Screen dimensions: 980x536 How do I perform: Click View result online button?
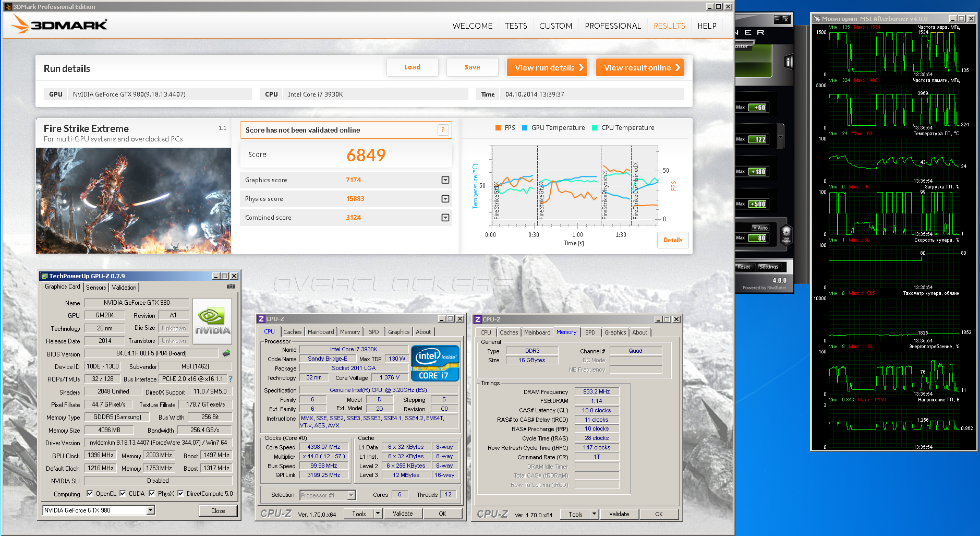pos(639,67)
